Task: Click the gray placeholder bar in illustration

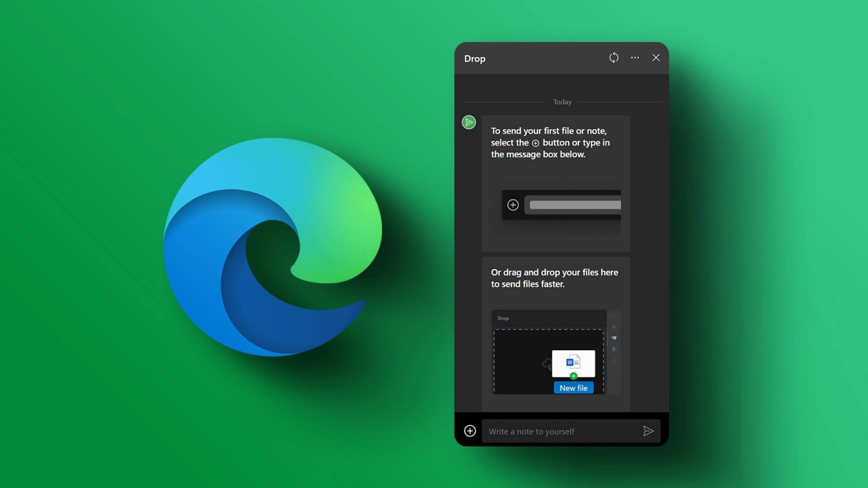Action: 575,205
